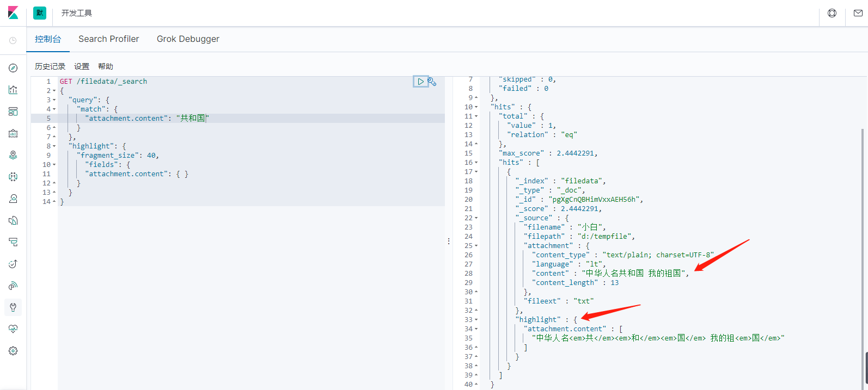The height and width of the screenshot is (390, 868).
Task: Collapse response "_source" block at line 22
Action: 476,218
